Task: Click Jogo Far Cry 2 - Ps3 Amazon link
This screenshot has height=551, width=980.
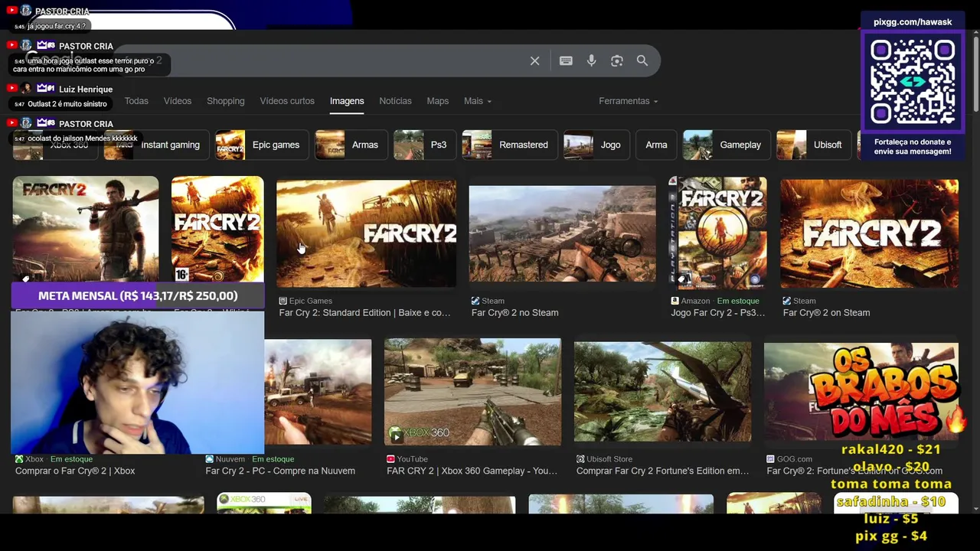Action: 717,312
